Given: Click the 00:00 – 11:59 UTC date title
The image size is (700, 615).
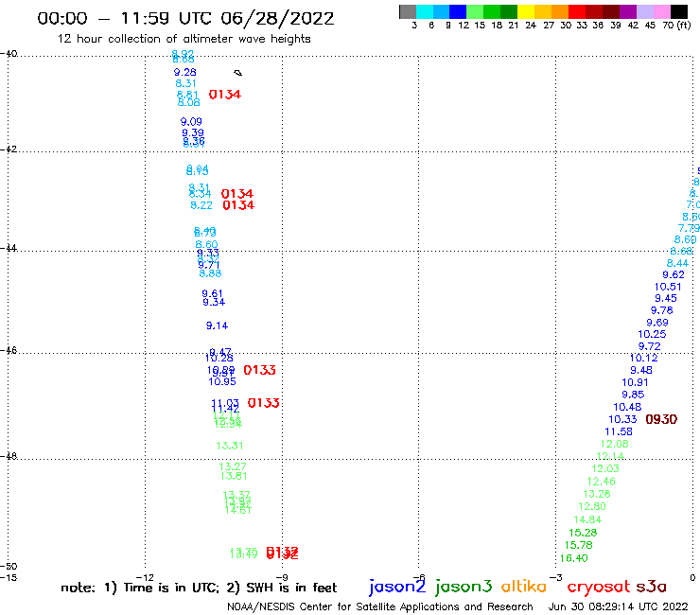Looking at the screenshot, I should tap(185, 18).
